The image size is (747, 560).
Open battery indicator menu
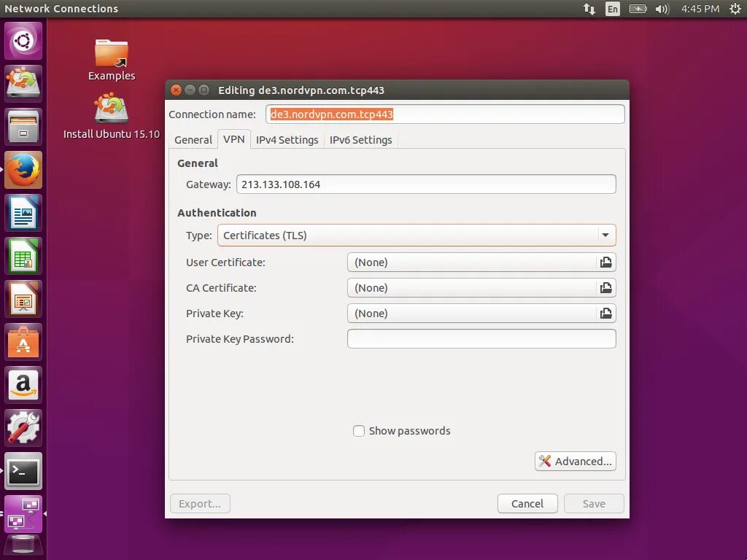click(638, 9)
